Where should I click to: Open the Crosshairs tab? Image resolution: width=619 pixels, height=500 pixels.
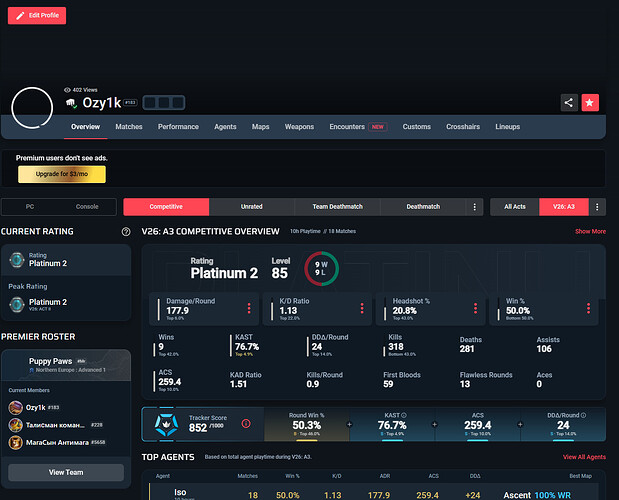tap(463, 127)
